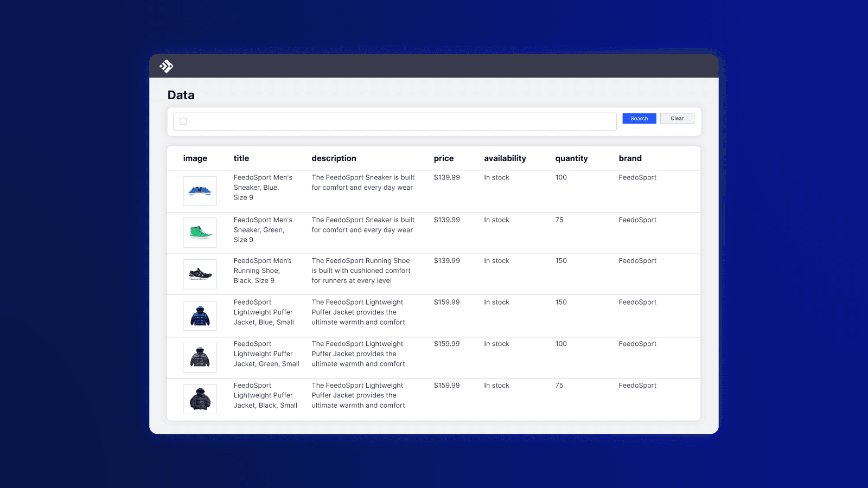Sort by the quantity column header
This screenshot has height=488, width=868.
571,158
